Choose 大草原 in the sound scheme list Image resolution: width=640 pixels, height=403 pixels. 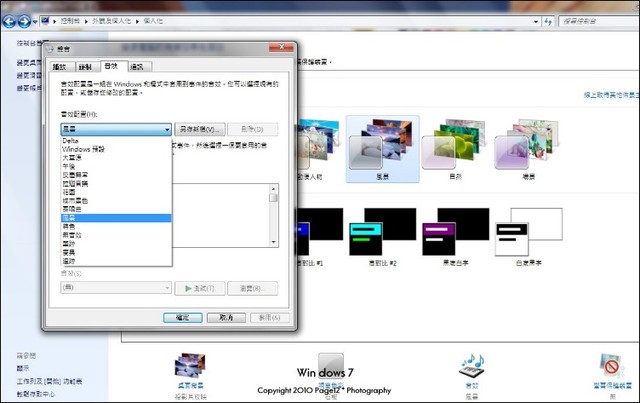(116, 158)
